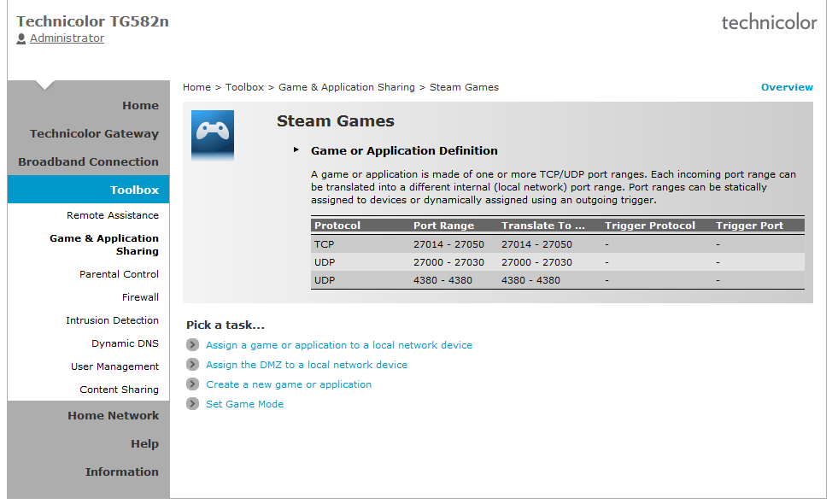Click arrow icon beside Assign the DMZ task
This screenshot has width=832, height=504.
point(192,365)
